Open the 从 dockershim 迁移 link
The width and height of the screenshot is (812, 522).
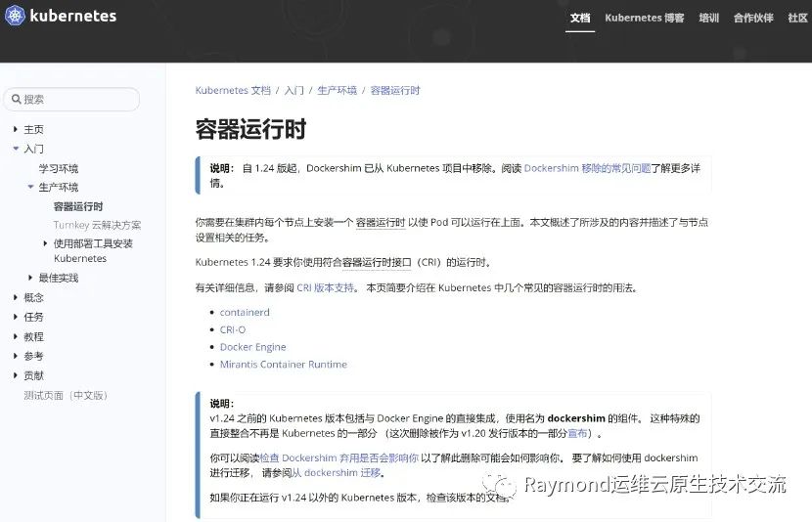click(337, 472)
